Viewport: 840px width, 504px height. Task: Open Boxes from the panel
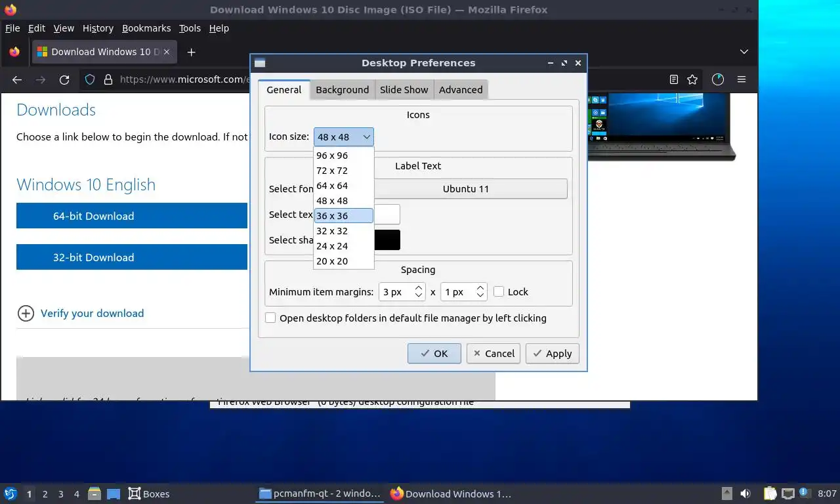[x=148, y=493]
